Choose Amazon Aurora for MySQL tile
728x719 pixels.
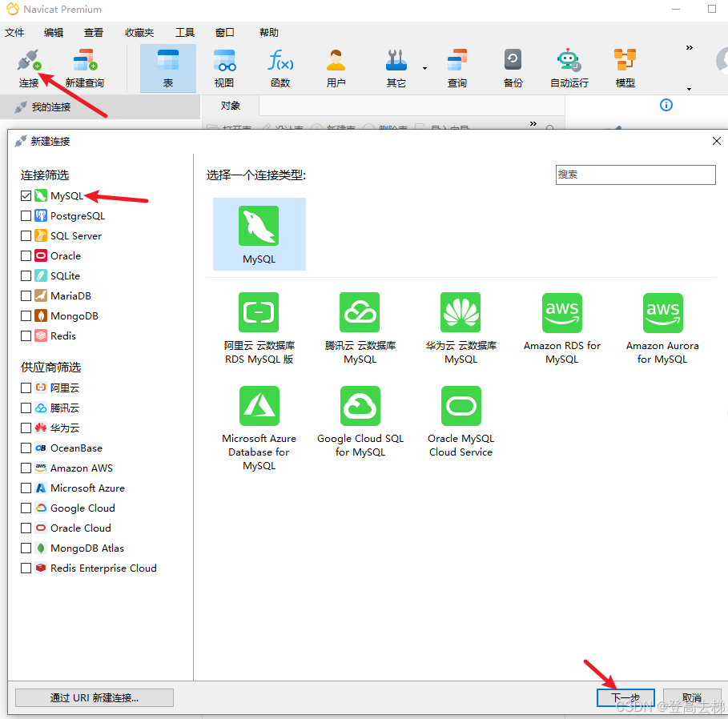click(662, 328)
